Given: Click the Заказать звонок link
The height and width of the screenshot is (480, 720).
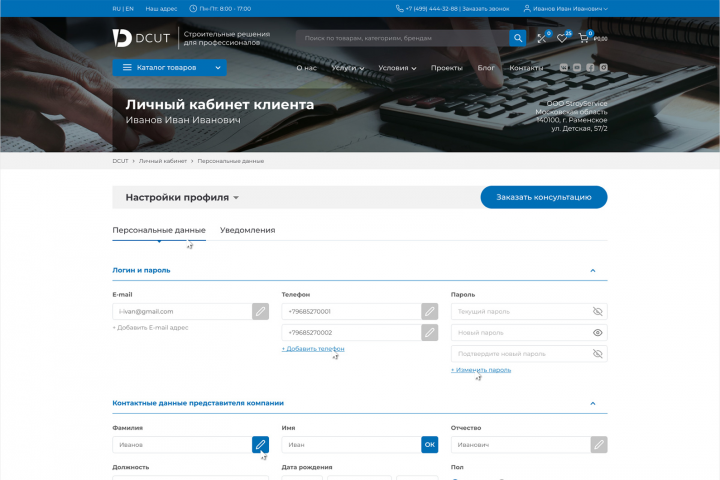Looking at the screenshot, I should point(485,9).
